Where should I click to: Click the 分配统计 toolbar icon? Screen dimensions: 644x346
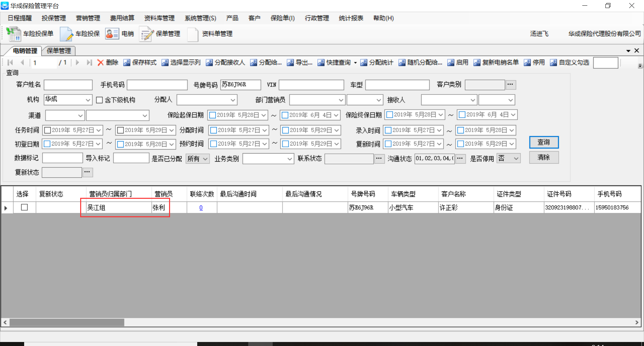point(364,63)
